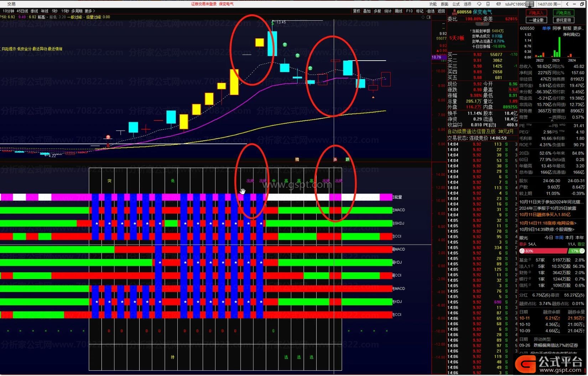Click 统计 statistics tool
The width and height of the screenshot is (588, 376).
point(388,11)
